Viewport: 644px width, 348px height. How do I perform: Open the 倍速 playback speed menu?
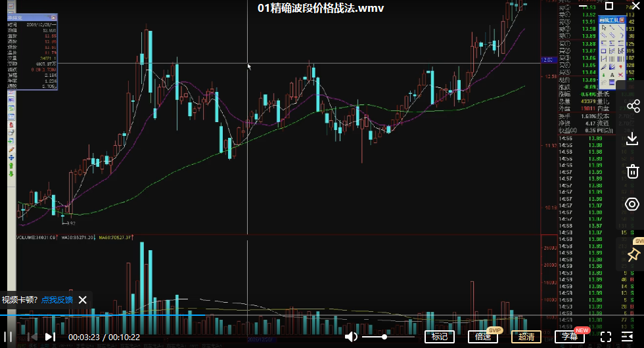pyautogui.click(x=483, y=337)
